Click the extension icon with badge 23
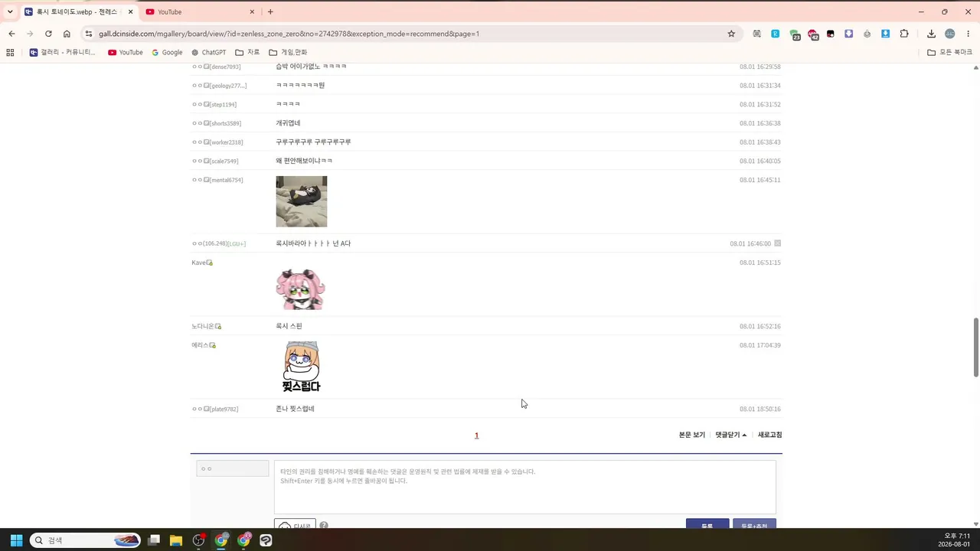Viewport: 980px width, 551px height. [x=795, y=34]
